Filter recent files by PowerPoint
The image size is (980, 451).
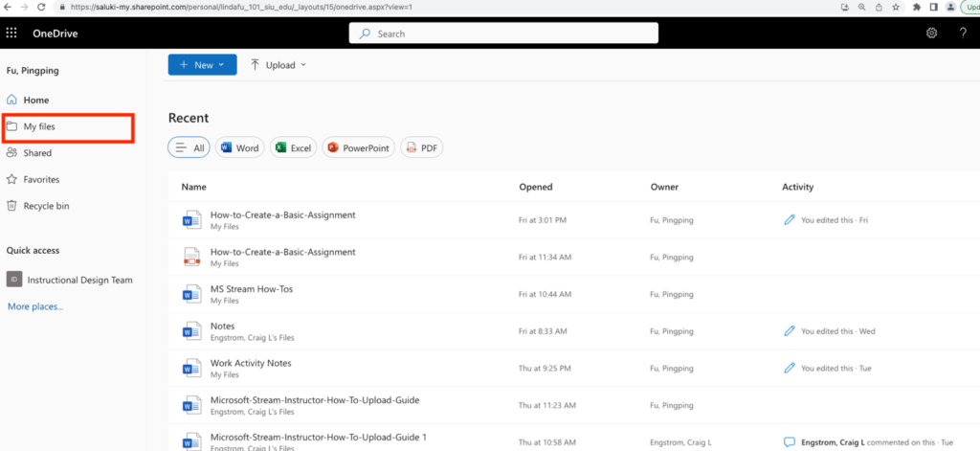coord(358,148)
